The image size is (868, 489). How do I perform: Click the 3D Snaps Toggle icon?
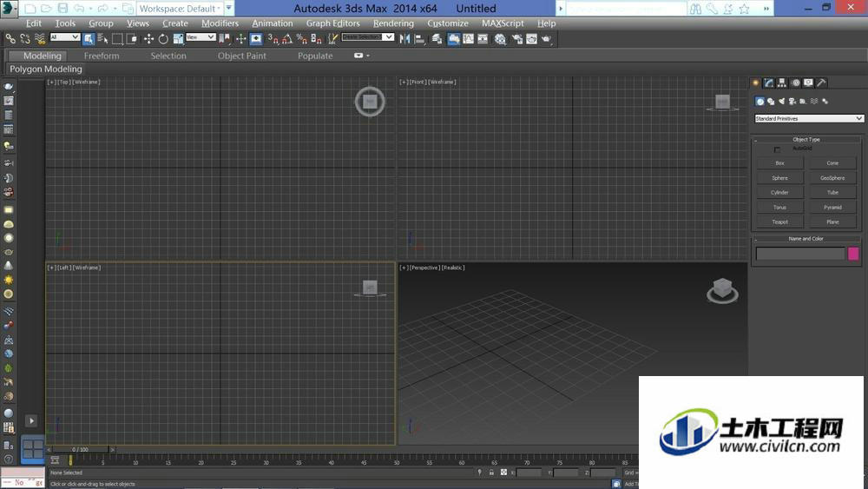pyautogui.click(x=272, y=39)
